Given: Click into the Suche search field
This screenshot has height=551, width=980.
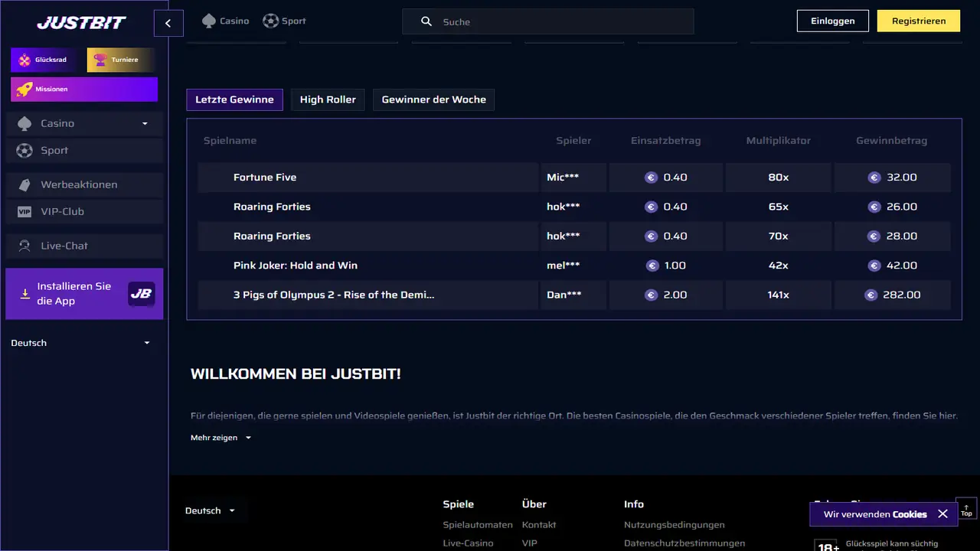Looking at the screenshot, I should coord(548,21).
